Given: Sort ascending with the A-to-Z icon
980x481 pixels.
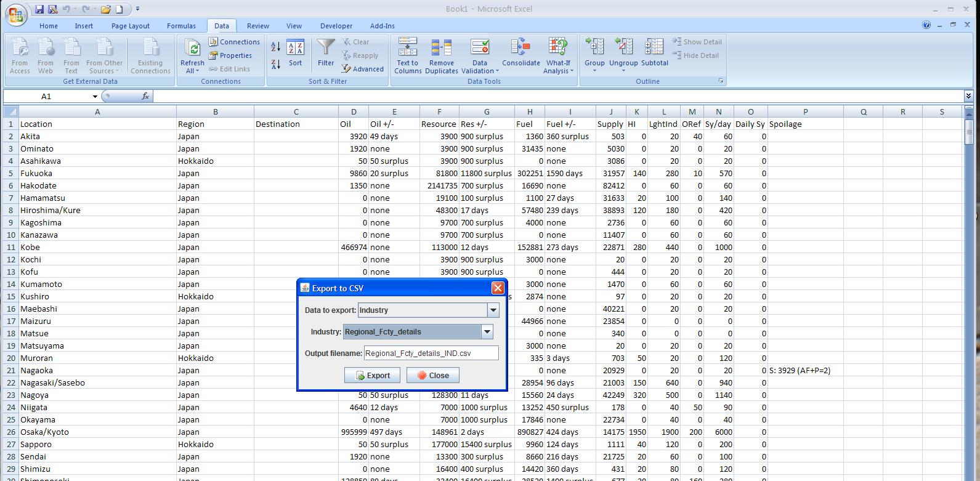Looking at the screenshot, I should point(276,47).
